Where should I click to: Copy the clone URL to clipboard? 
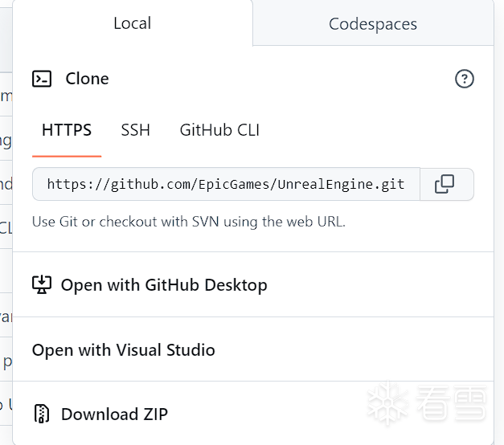(445, 184)
